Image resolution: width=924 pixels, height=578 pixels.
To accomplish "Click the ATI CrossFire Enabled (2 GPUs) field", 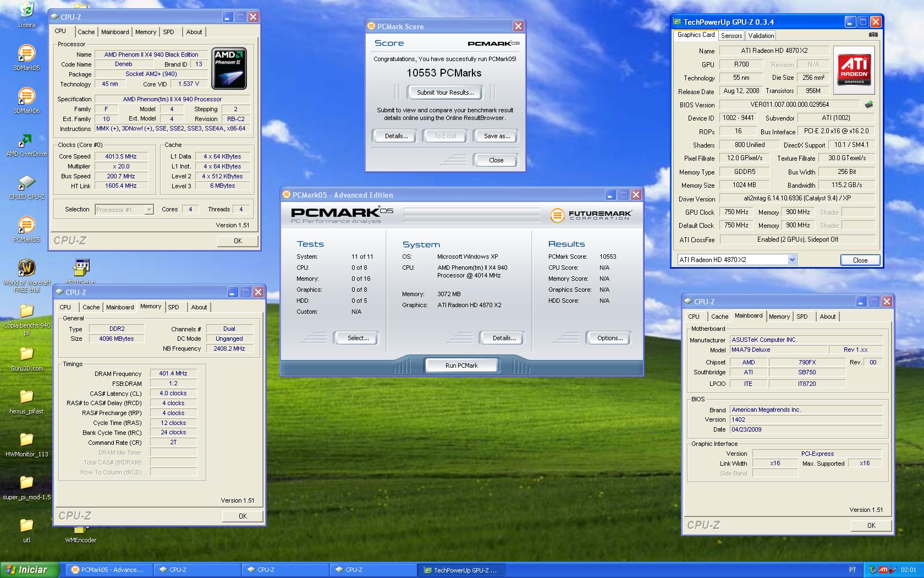I will (798, 239).
